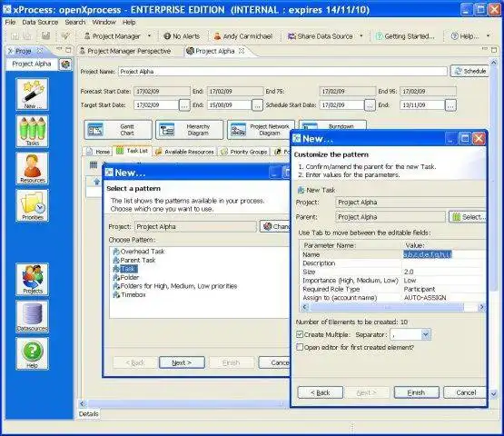Minimize the Proje view panel
This screenshot has height=436, width=504.
tap(59, 50)
